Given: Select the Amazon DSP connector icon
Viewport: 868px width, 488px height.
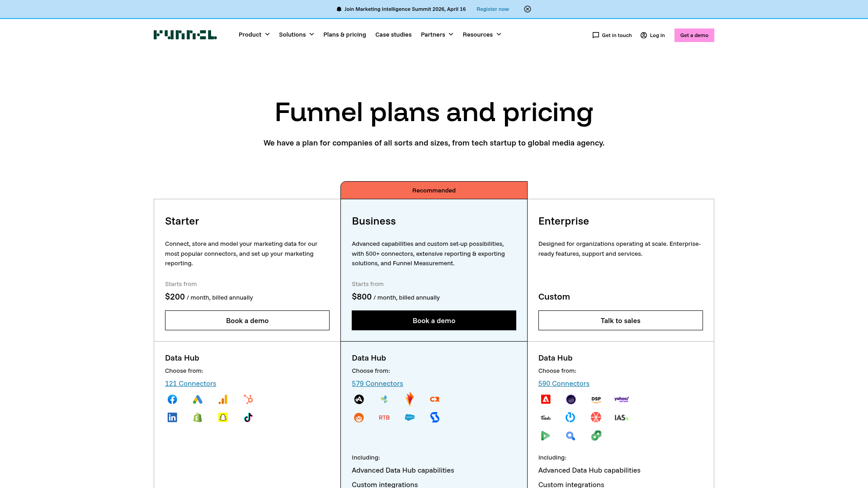Looking at the screenshot, I should pyautogui.click(x=596, y=399).
